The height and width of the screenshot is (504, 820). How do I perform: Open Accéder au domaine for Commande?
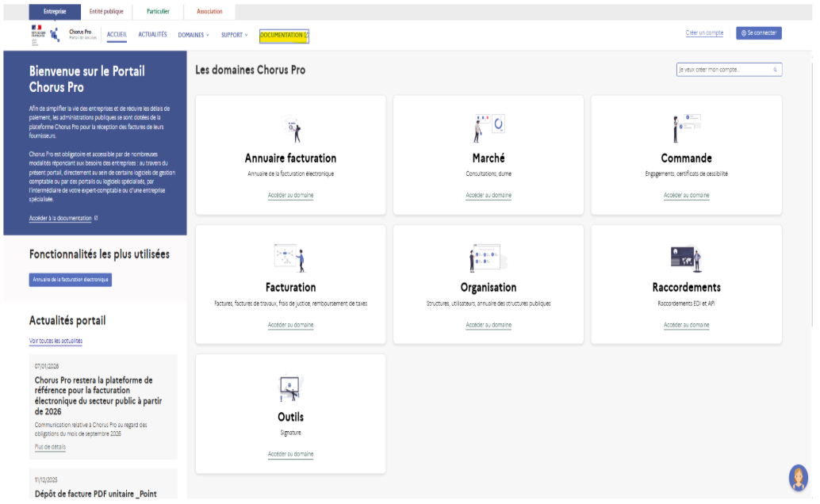coord(686,195)
